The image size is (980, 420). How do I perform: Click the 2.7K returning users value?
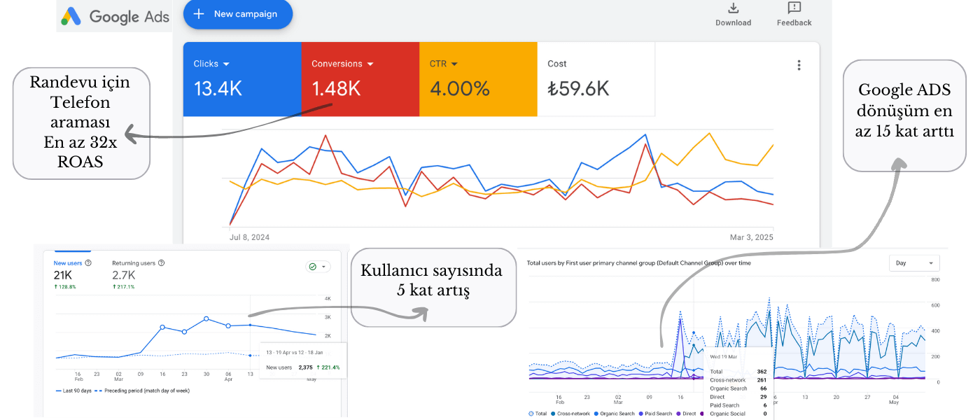(x=124, y=275)
